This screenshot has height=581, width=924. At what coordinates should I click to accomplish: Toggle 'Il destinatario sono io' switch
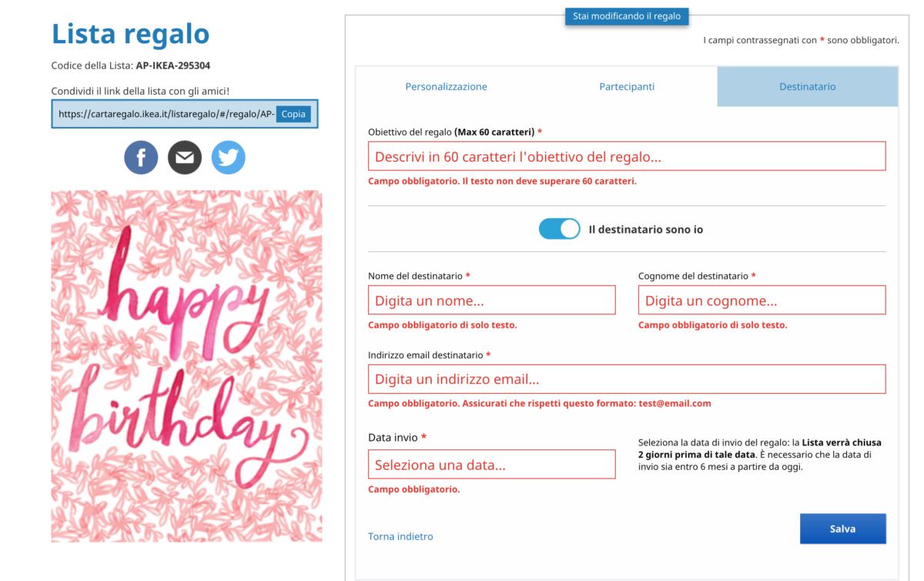tap(560, 229)
